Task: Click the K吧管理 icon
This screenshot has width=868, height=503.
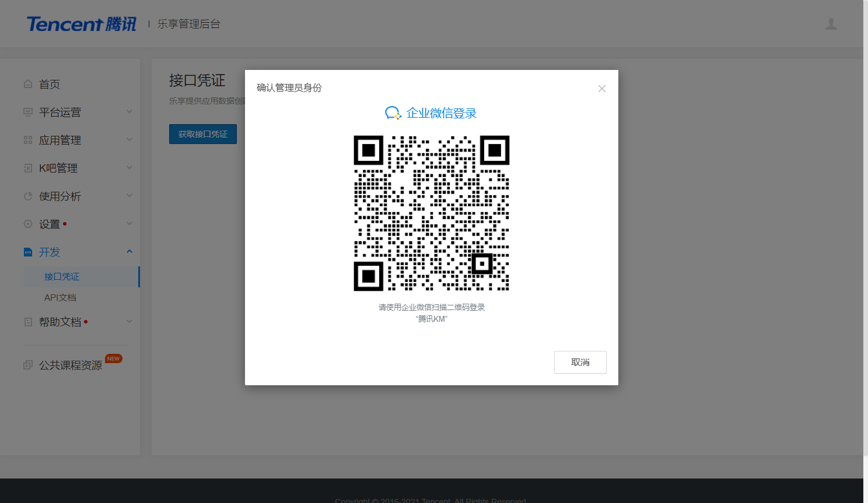Action: pos(28,168)
